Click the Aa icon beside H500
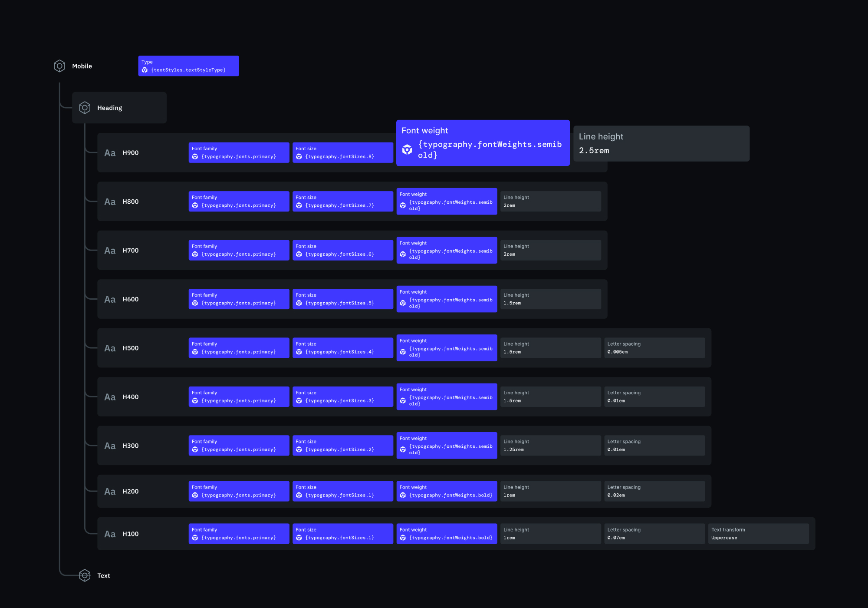 click(x=110, y=347)
